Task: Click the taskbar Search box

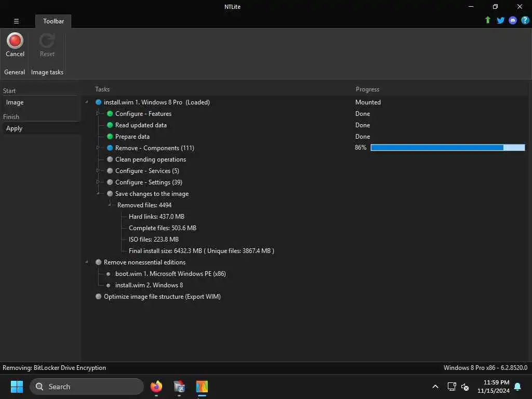Action: tap(87, 387)
